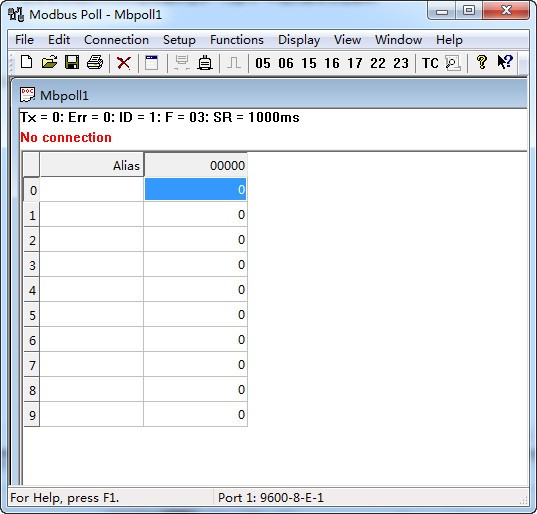Click the Tx = 0 status line
The height and width of the screenshot is (514, 537).
pos(160,117)
